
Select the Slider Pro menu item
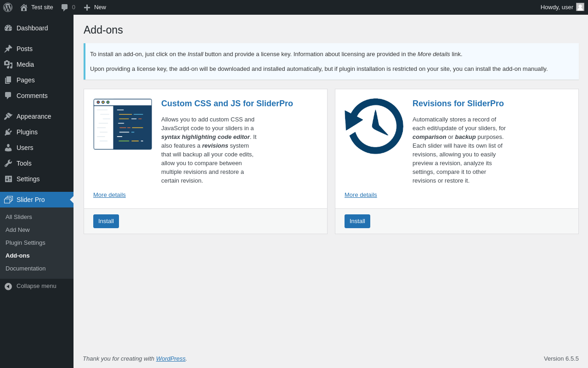[x=37, y=200]
